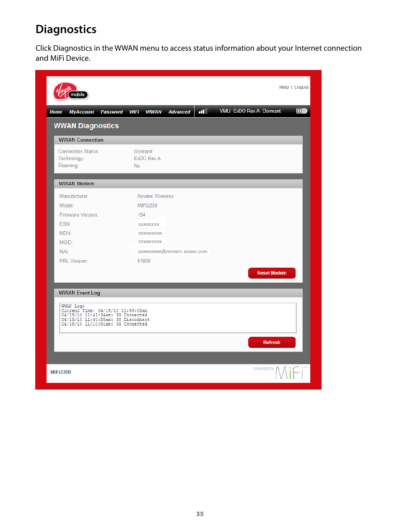Click the Novatel Wireless manufacturer value

155,196
